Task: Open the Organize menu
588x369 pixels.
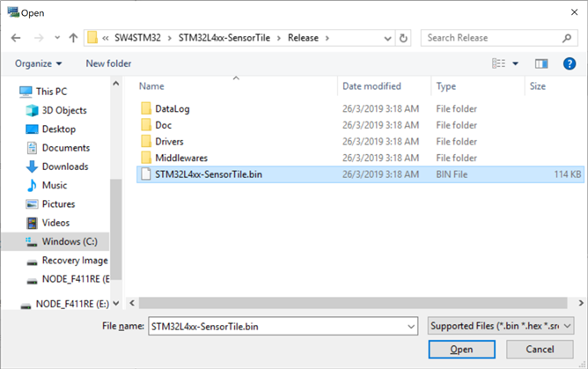Action: [x=38, y=63]
